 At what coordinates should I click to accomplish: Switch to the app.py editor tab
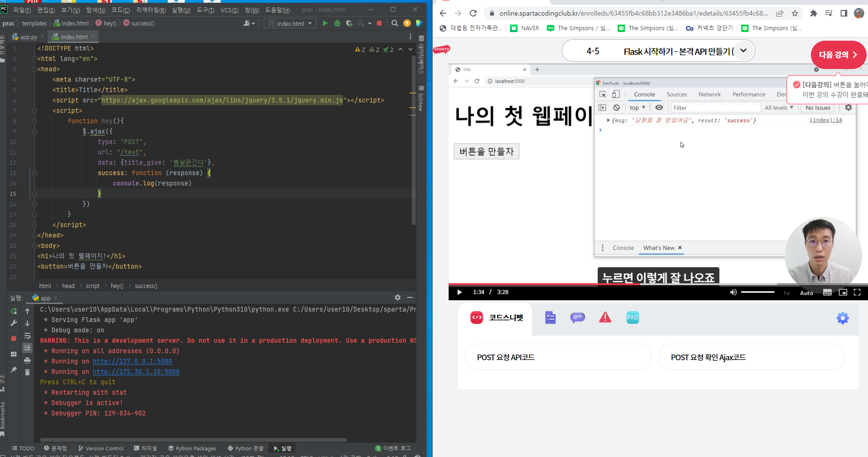[28, 37]
